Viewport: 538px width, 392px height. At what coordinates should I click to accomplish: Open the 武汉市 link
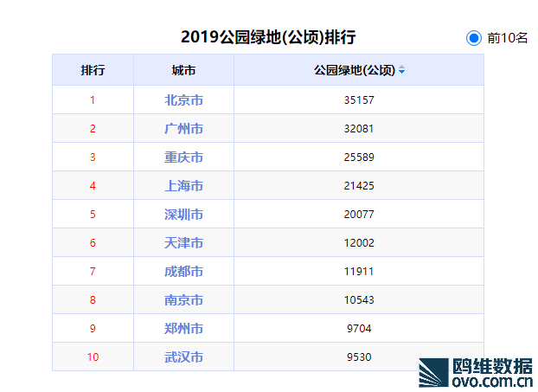(183, 357)
